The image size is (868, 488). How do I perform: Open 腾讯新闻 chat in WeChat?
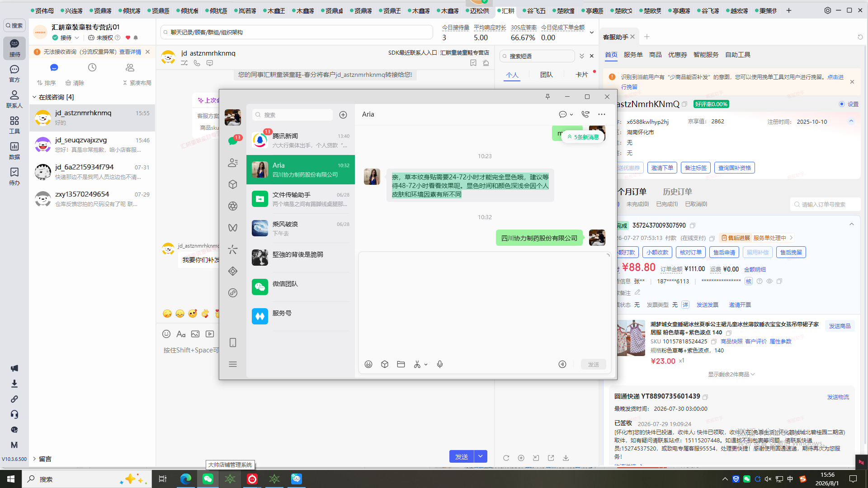(x=300, y=141)
